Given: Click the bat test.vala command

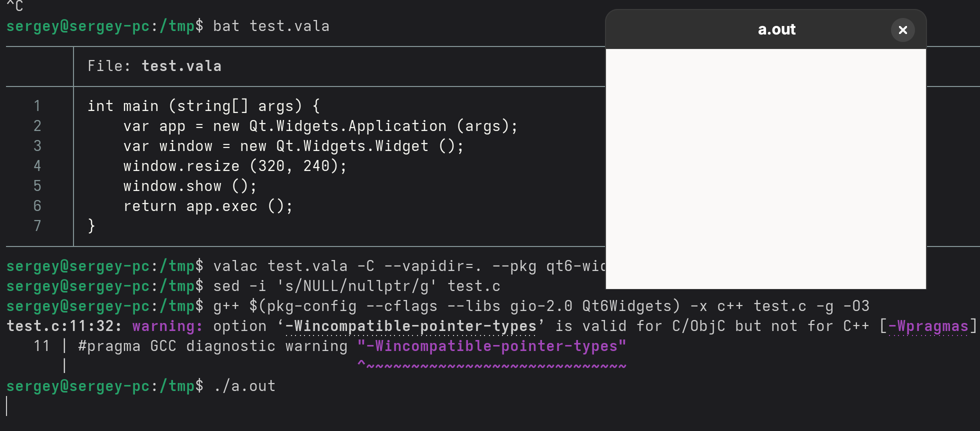Looking at the screenshot, I should coord(270,25).
